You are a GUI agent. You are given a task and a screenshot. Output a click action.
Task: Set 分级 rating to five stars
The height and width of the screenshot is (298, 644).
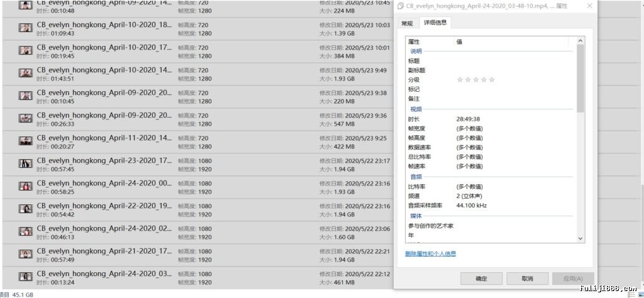point(492,80)
